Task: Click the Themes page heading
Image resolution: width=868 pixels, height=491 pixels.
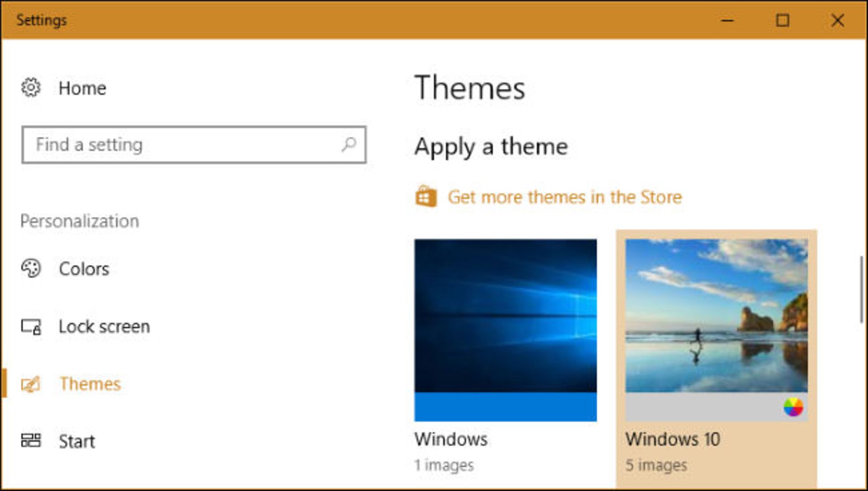Action: click(470, 89)
